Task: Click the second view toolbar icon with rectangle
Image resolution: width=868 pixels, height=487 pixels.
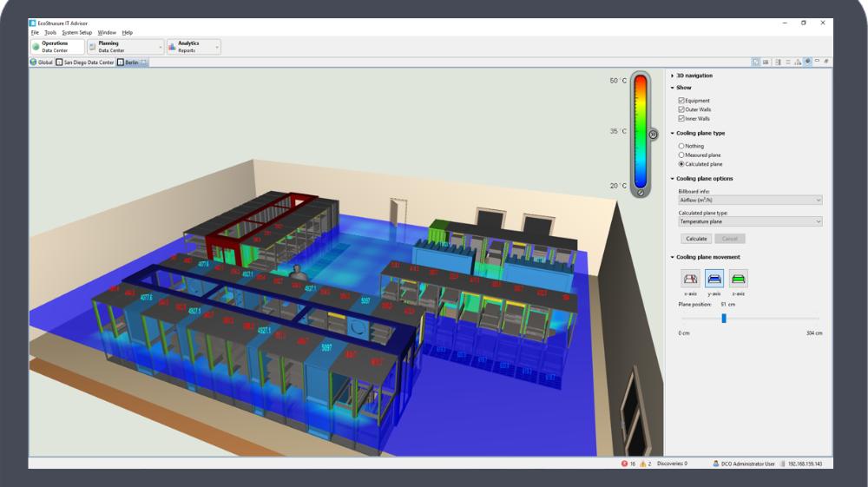Action: [x=766, y=62]
